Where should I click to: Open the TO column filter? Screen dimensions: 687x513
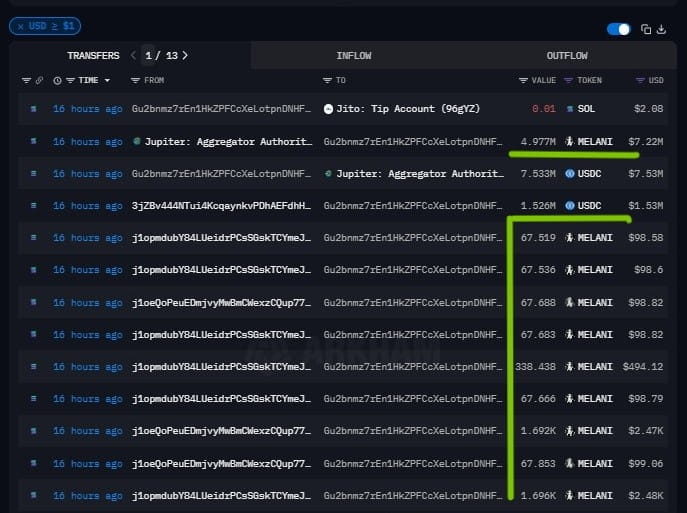click(327, 81)
